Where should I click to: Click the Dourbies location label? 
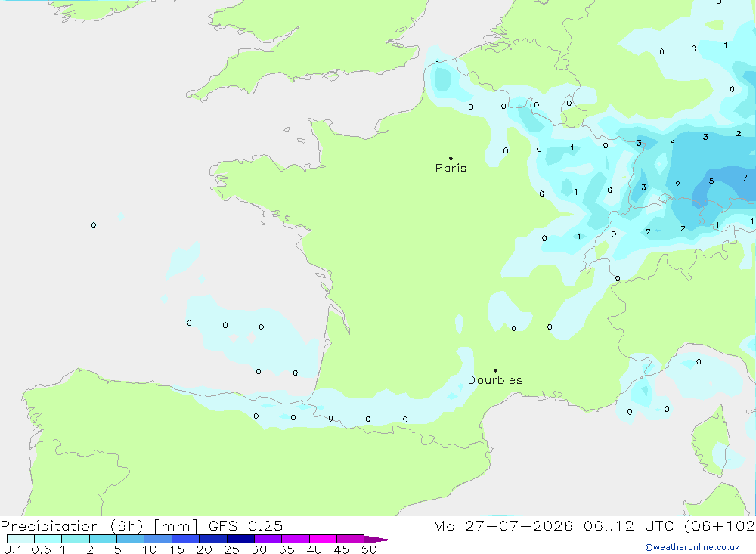coord(495,380)
